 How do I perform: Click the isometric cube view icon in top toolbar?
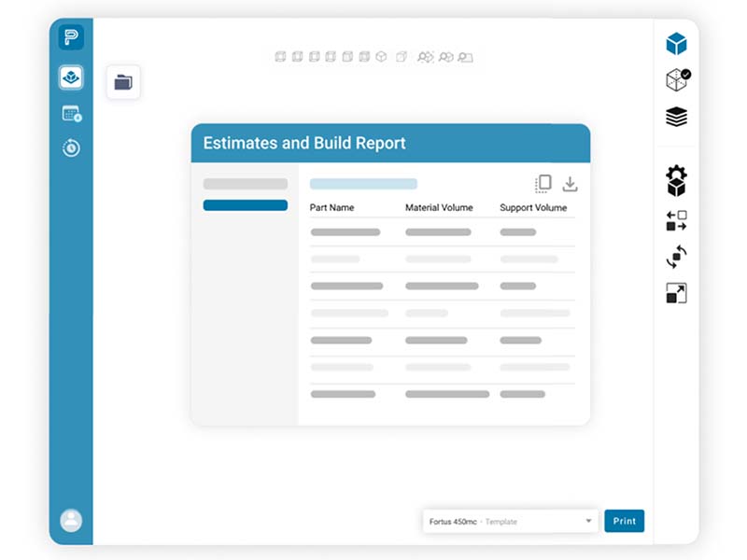click(381, 57)
